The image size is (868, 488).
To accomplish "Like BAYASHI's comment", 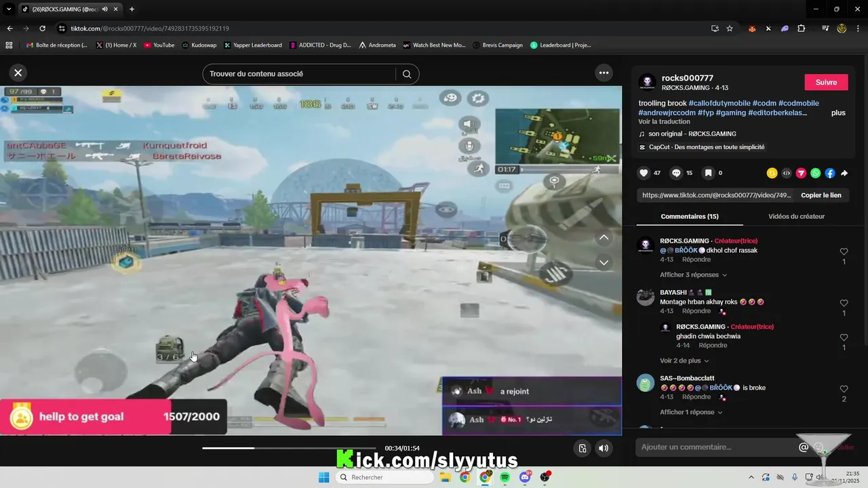I will pyautogui.click(x=844, y=303).
